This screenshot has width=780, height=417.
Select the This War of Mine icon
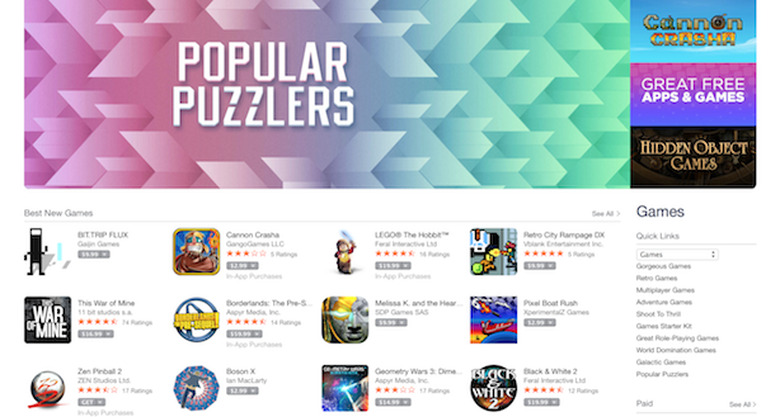(48, 320)
